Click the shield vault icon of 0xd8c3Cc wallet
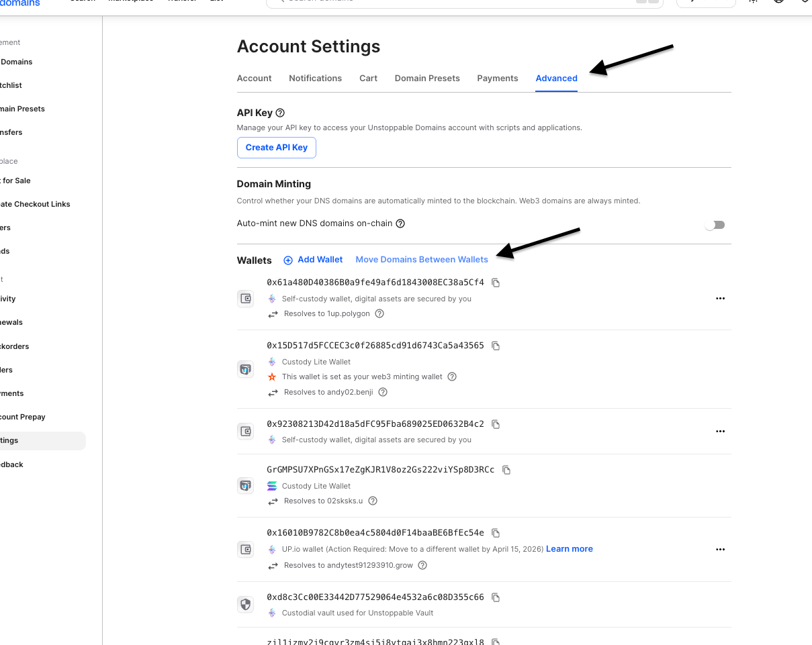 click(x=246, y=605)
